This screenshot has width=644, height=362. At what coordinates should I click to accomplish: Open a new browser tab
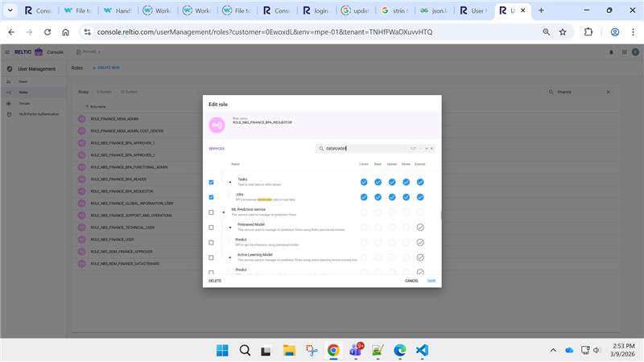pyautogui.click(x=541, y=10)
